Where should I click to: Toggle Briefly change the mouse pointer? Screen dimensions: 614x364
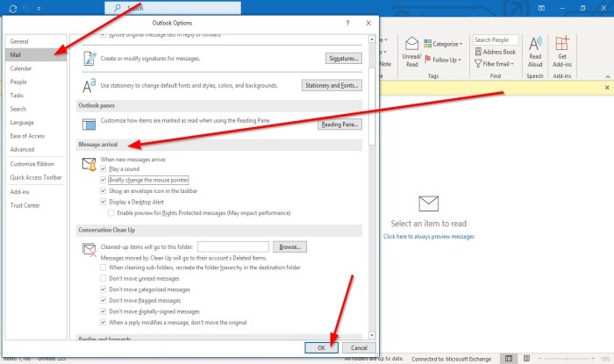103,180
